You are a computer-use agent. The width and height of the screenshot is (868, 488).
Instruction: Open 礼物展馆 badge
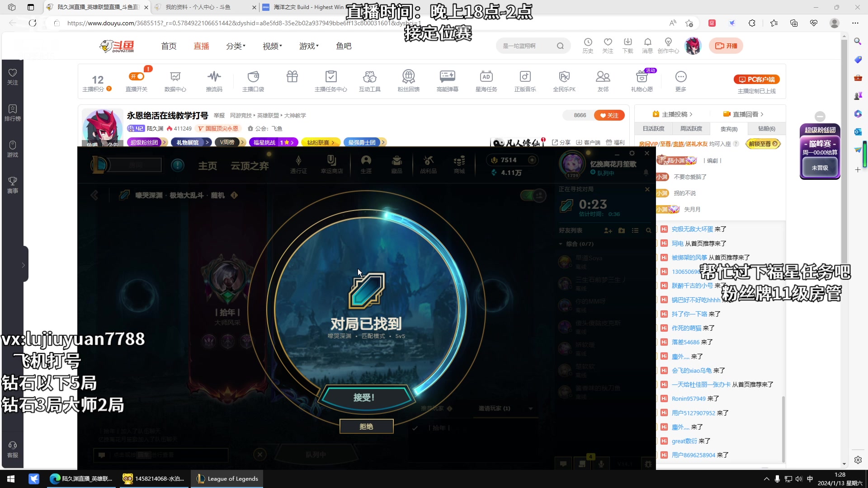190,142
